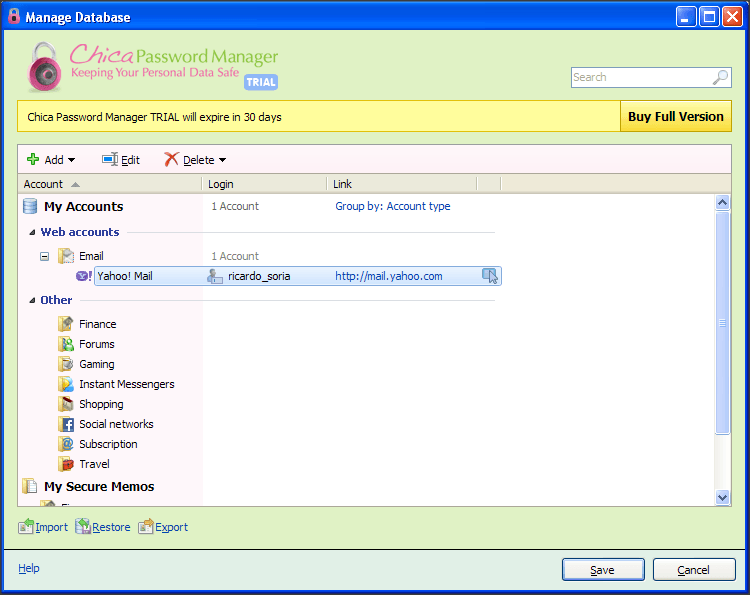Image resolution: width=750 pixels, height=595 pixels.
Task: Select the Finance category label
Action: (98, 324)
